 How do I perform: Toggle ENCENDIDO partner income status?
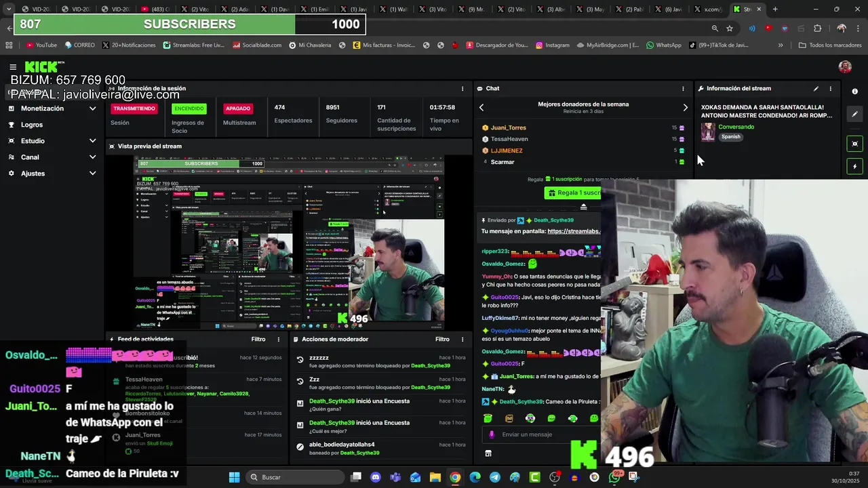point(189,108)
